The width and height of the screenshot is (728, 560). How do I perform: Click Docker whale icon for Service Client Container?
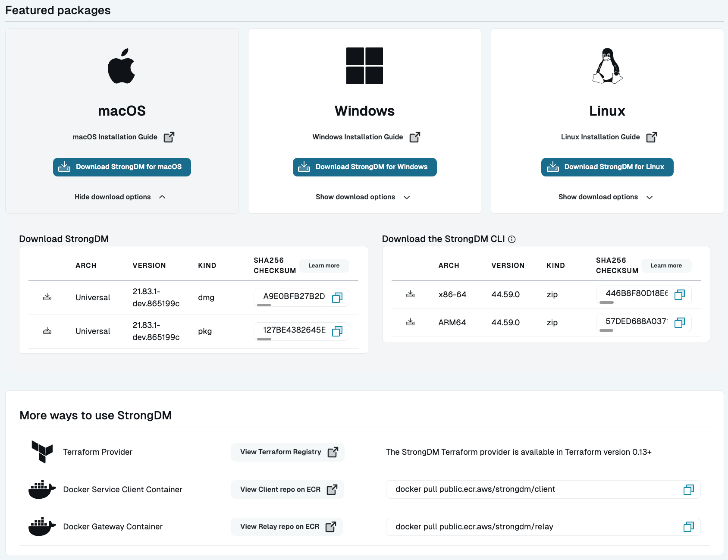point(42,489)
